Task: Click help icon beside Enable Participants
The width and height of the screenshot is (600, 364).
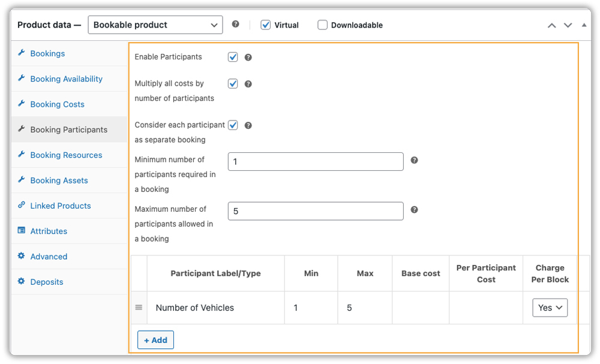Action: tap(248, 58)
